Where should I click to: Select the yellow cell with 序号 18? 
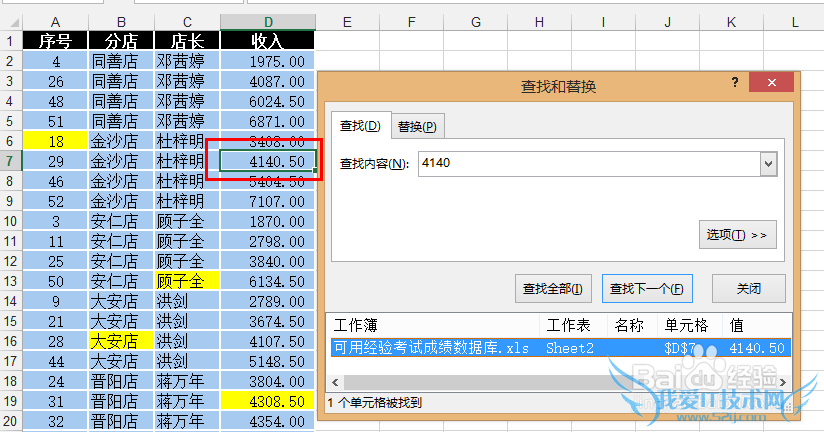coord(55,141)
